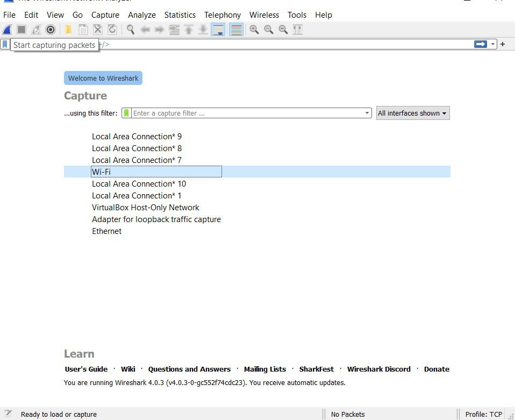The image size is (515, 420).
Task: Apply the display filter with the arrow button
Action: click(481, 44)
